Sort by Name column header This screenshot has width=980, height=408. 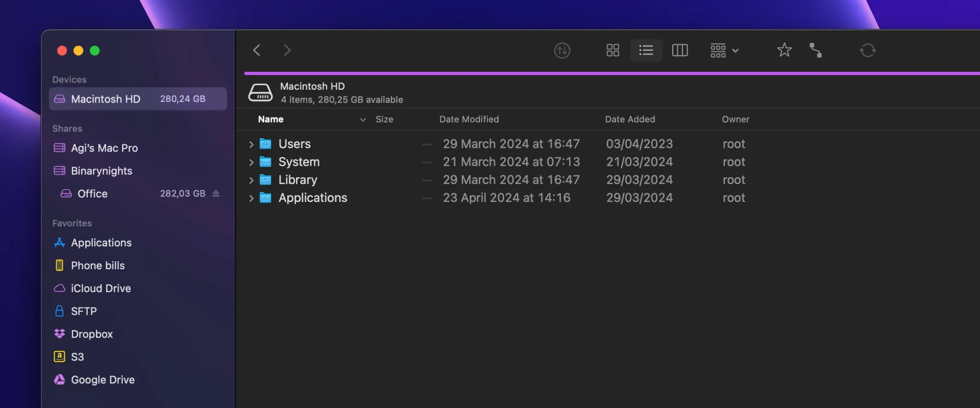(271, 119)
